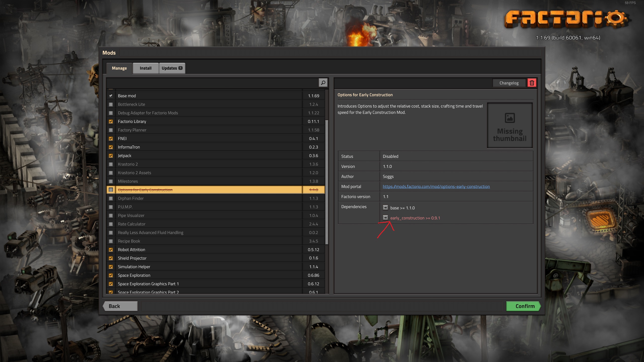Click the mod search magnifier icon

[323, 83]
